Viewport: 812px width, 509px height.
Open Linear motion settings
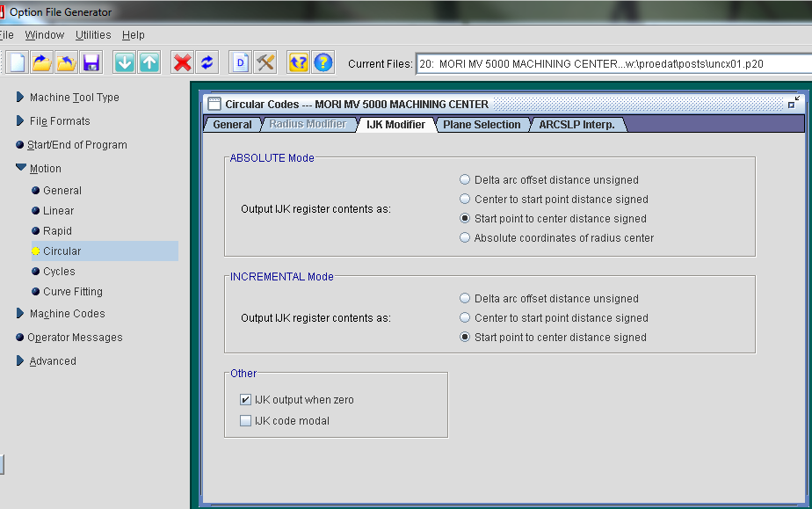pos(59,211)
